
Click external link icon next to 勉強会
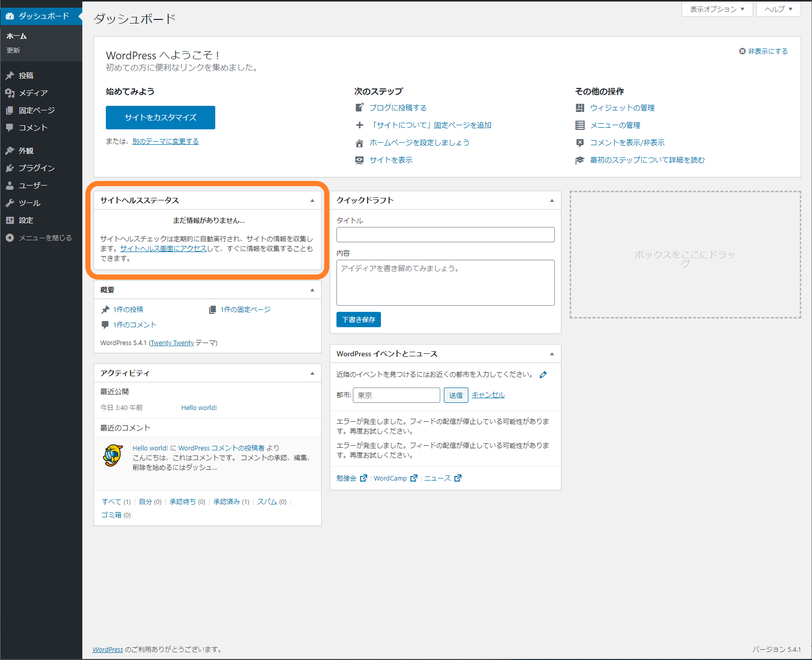point(364,478)
